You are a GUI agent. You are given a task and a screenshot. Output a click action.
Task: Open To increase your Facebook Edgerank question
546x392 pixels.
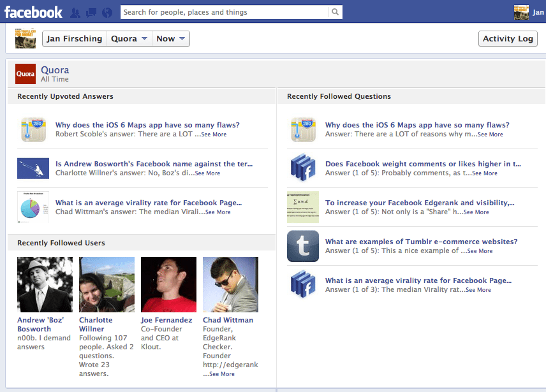(x=420, y=203)
